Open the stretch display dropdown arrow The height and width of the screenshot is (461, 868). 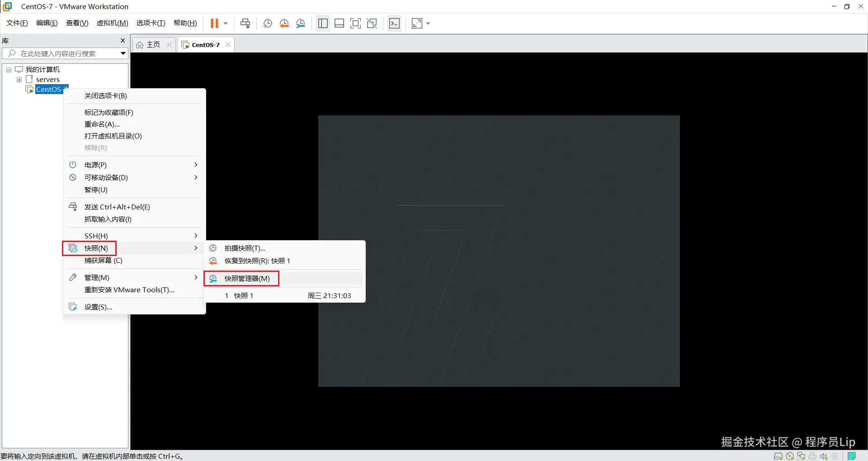coord(428,24)
